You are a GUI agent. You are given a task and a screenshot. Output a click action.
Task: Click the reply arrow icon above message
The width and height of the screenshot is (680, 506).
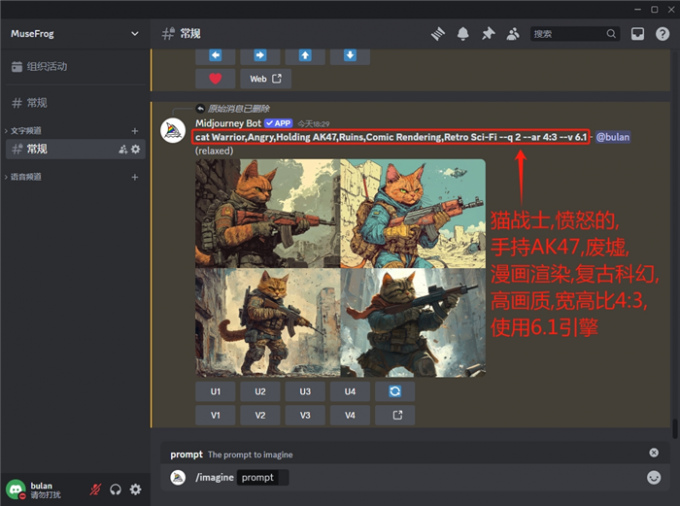[200, 108]
